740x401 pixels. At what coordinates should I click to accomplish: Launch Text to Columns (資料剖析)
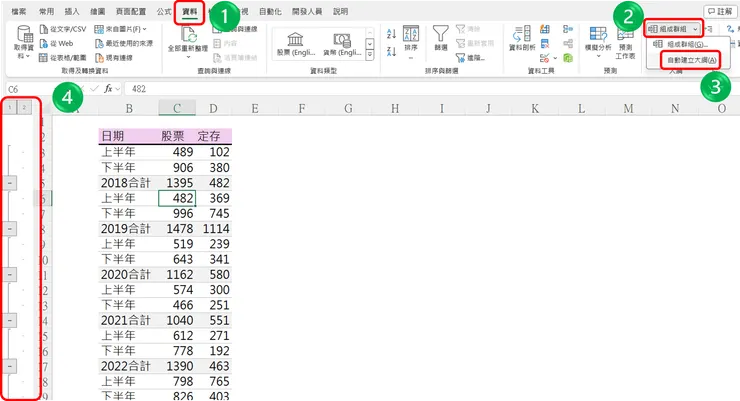click(522, 39)
